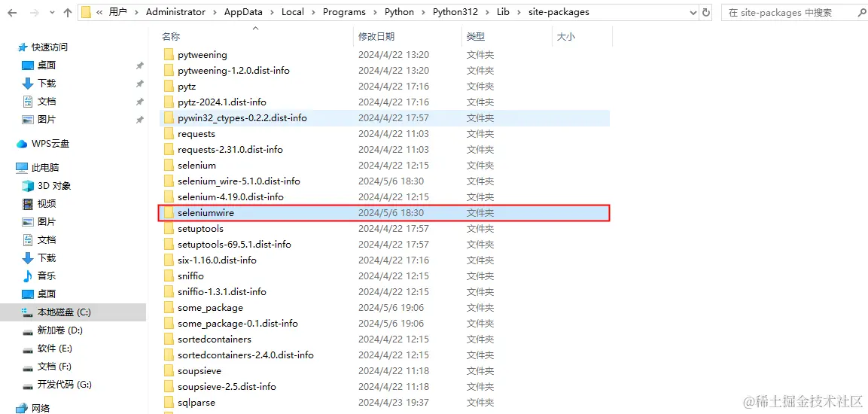Click folder icon of pytweening row
The width and height of the screenshot is (868, 414).
pyautogui.click(x=169, y=55)
